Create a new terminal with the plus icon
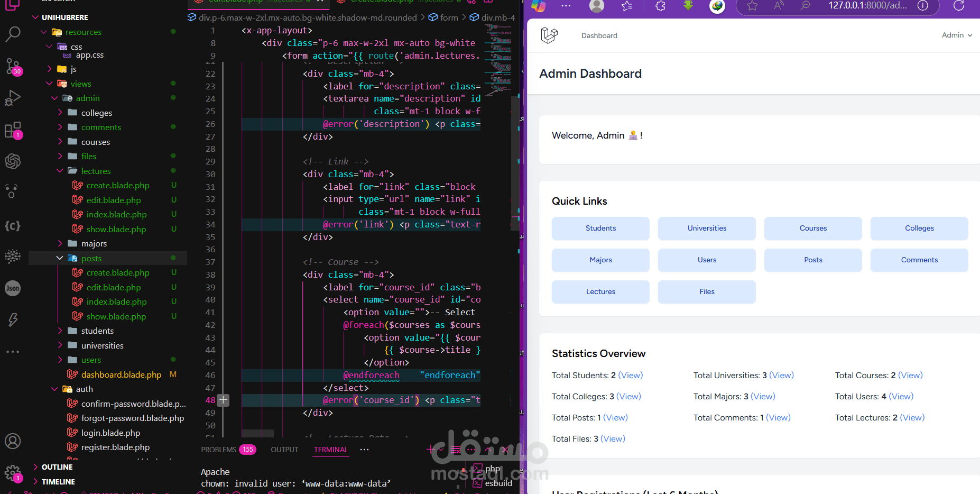 coord(430,449)
